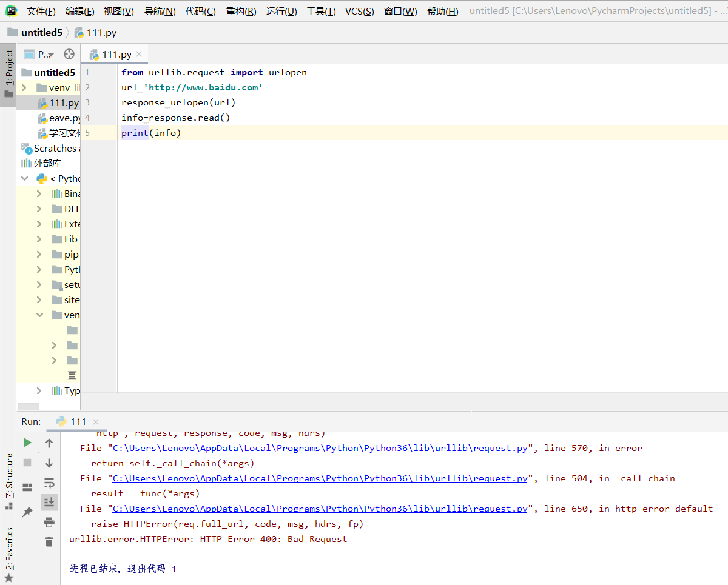Open the 工具(T) menu

pos(321,12)
